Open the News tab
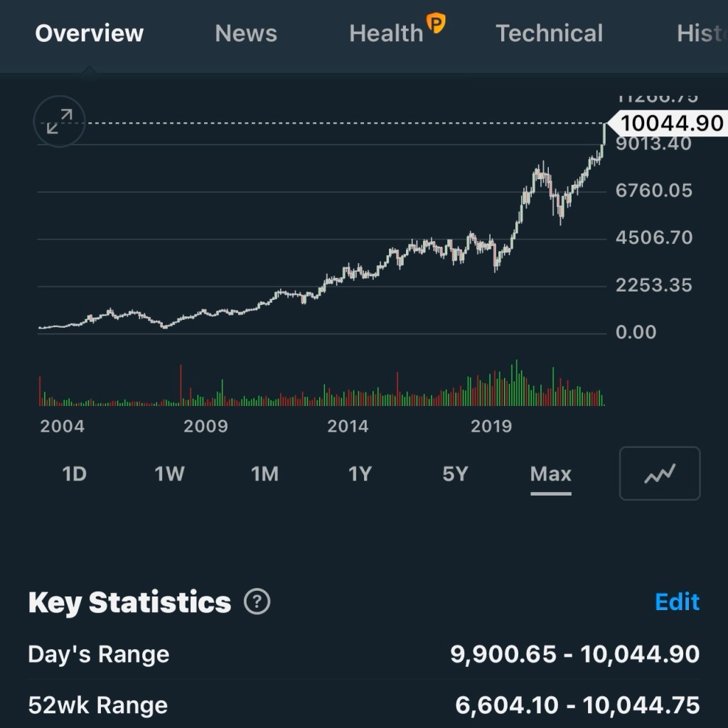The image size is (728, 728). coord(246,33)
